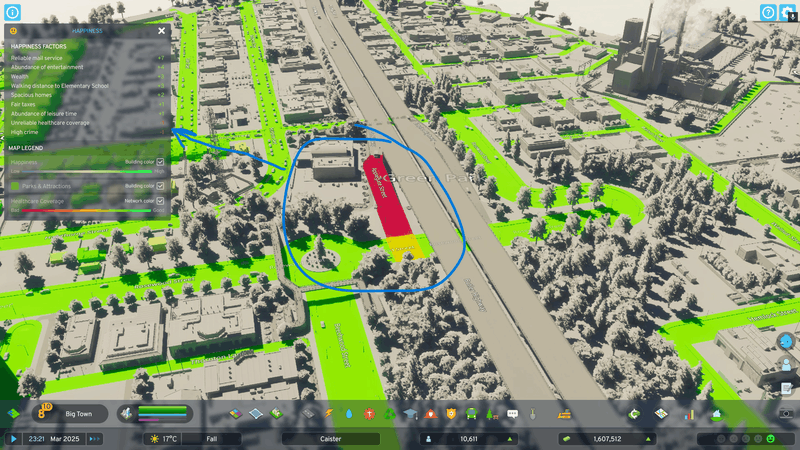The image size is (800, 450).
Task: Toggle Happiness building color checkbox
Action: 160,162
